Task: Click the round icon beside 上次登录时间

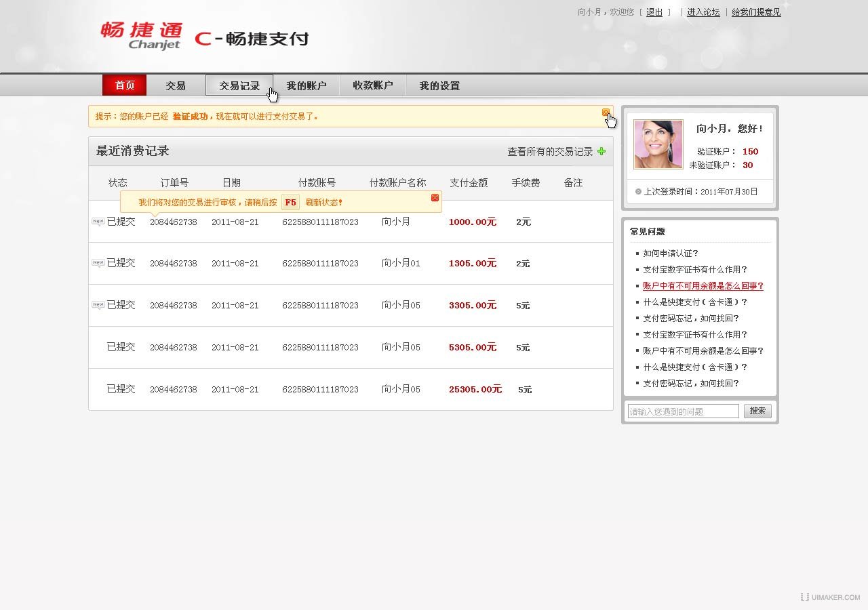Action: tap(638, 192)
